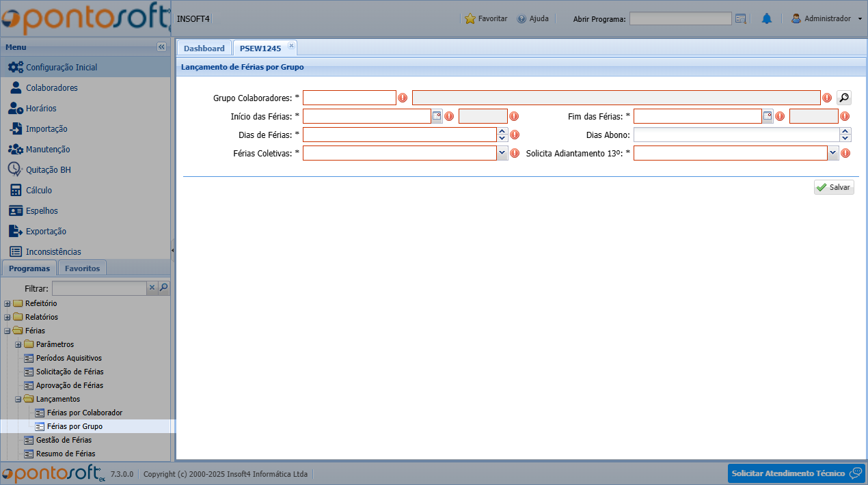This screenshot has width=868, height=485.
Task: Click the notification bell icon
Action: pos(766,19)
